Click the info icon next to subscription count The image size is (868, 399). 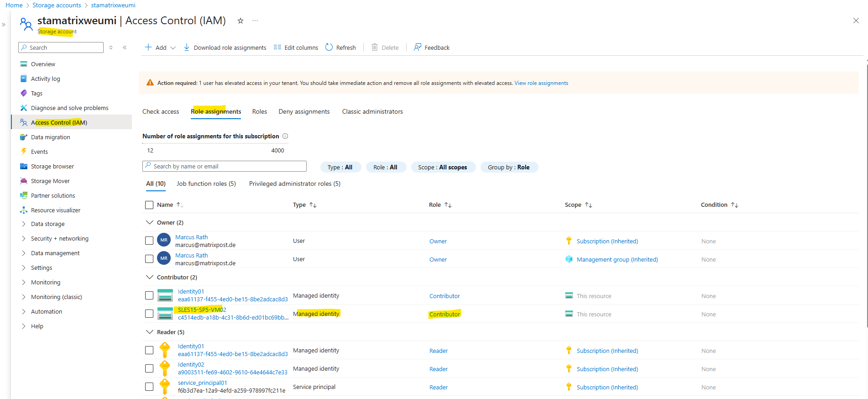pyautogui.click(x=285, y=136)
